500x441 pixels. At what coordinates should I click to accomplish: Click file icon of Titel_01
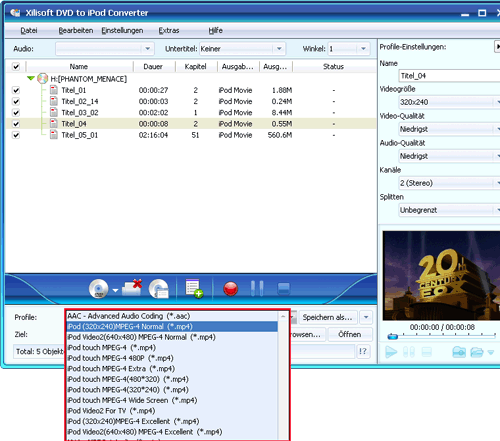click(54, 90)
